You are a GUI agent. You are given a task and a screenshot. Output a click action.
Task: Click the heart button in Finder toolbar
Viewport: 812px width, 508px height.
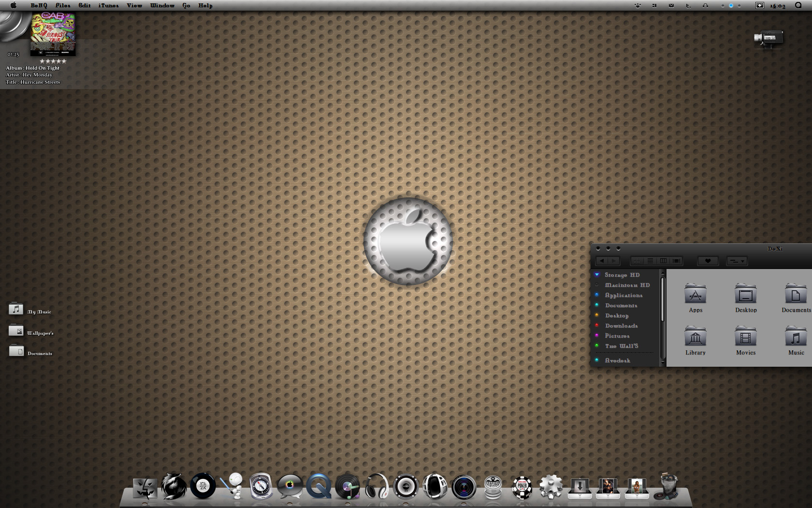[708, 261]
